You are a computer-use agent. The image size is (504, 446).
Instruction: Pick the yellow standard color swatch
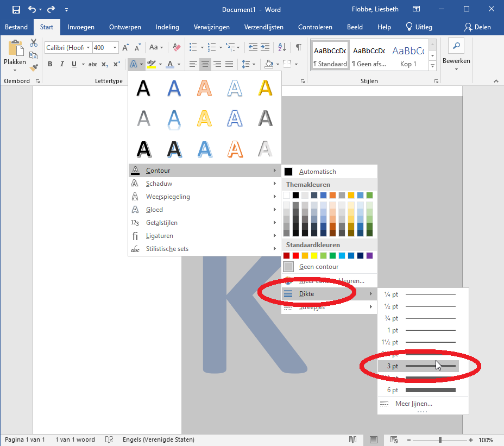314,256
